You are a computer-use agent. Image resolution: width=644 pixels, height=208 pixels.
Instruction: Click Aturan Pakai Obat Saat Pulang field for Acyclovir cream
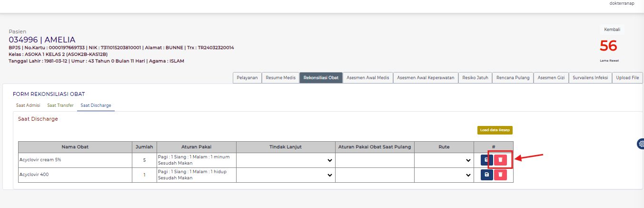pyautogui.click(x=375, y=160)
